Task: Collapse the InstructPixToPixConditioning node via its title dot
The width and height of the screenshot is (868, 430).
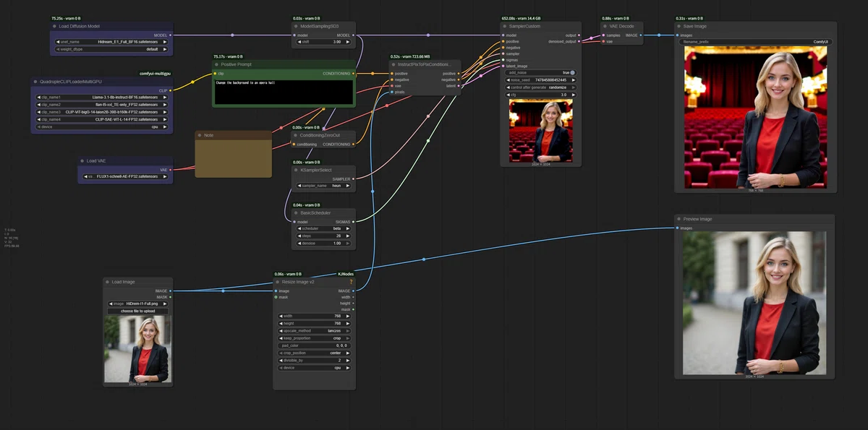Action: pyautogui.click(x=393, y=64)
